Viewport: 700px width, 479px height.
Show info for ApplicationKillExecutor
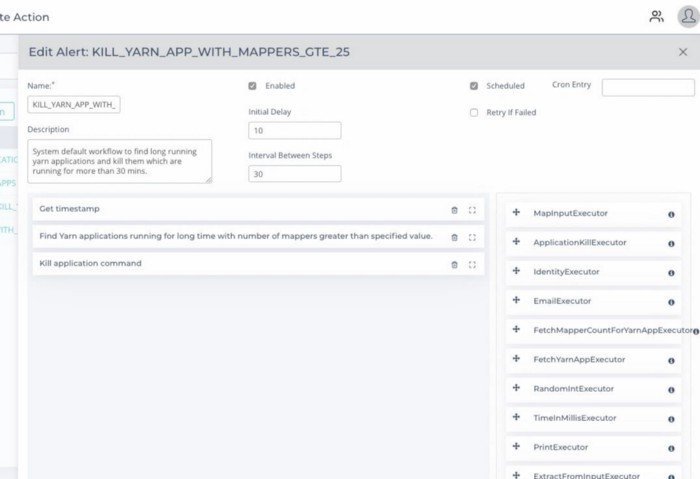point(671,244)
